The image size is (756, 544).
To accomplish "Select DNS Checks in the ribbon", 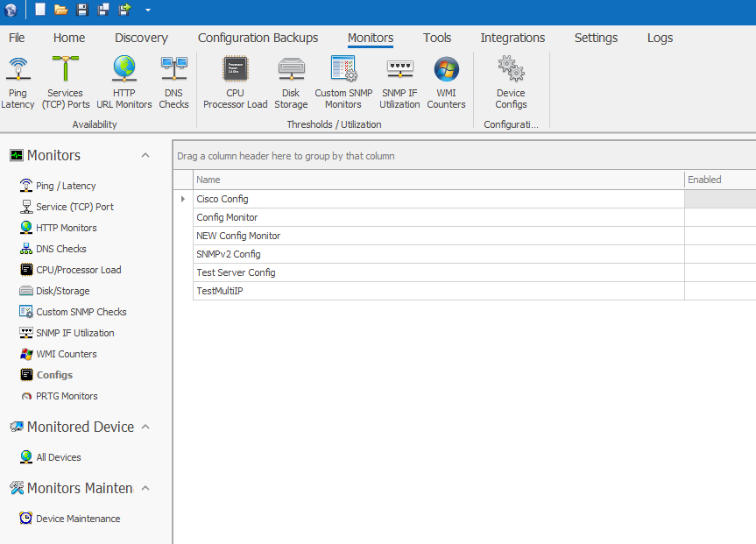I will (173, 82).
